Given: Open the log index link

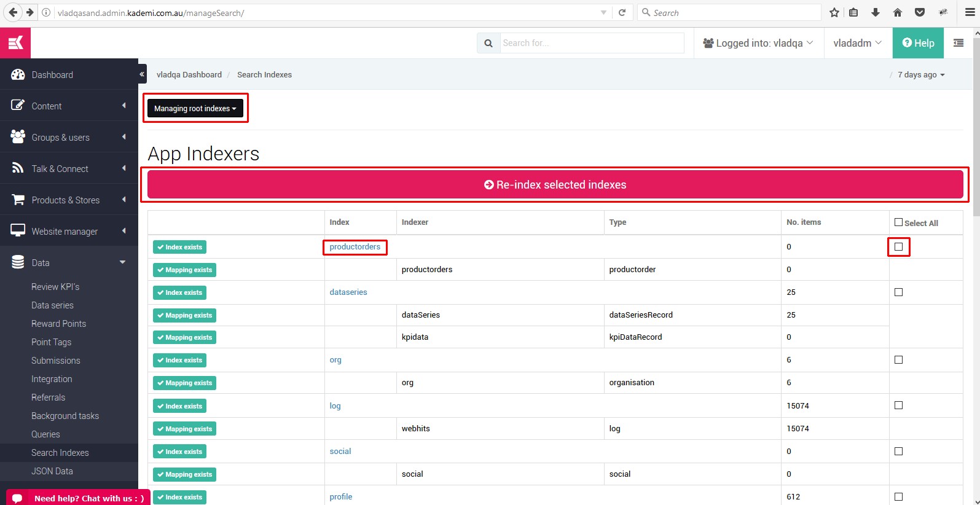Looking at the screenshot, I should coord(335,405).
